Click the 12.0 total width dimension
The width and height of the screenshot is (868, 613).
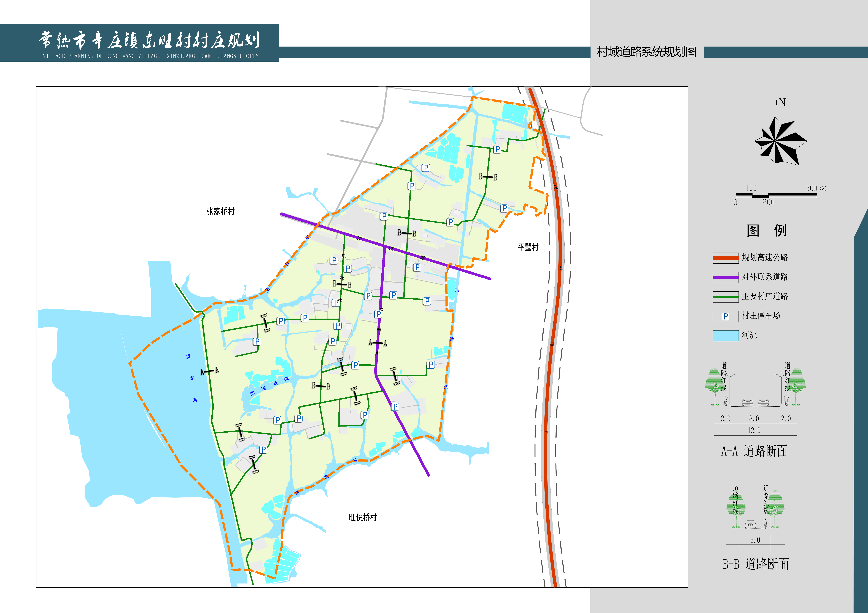click(x=754, y=430)
